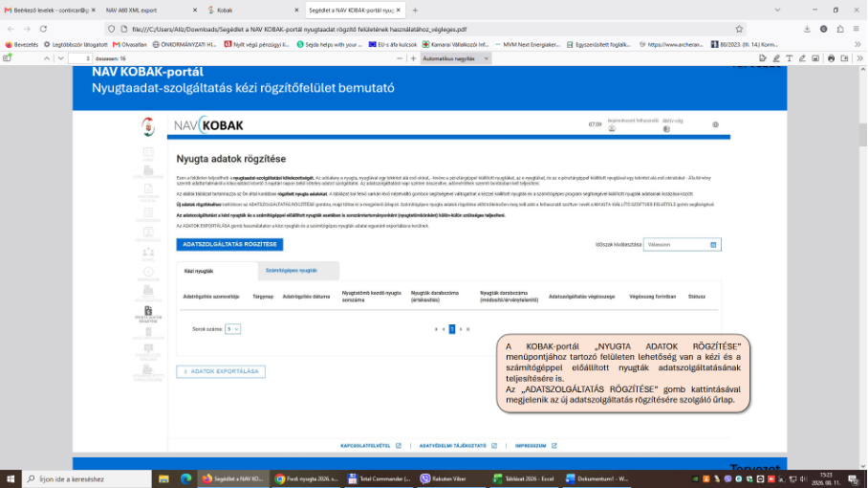Screen dimensions: 868x488
Task: Open the Firefox downloads panel
Action: pyautogui.click(x=807, y=29)
